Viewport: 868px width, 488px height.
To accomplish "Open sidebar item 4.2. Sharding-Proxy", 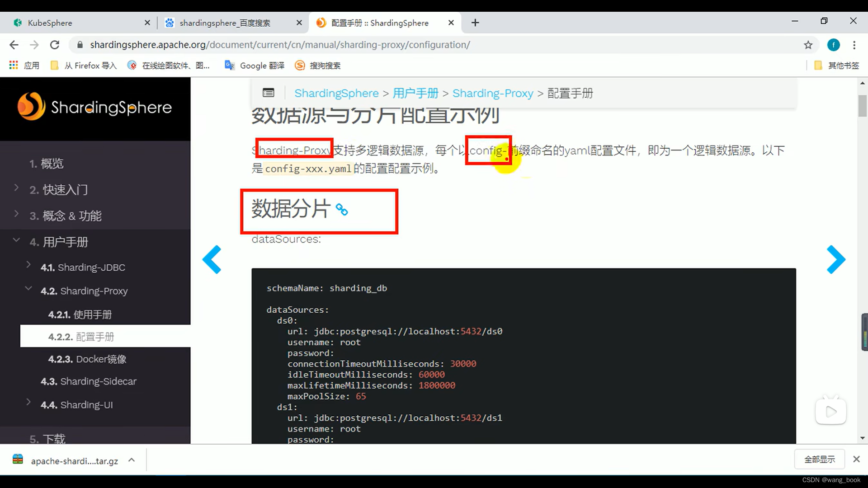I will 84,291.
